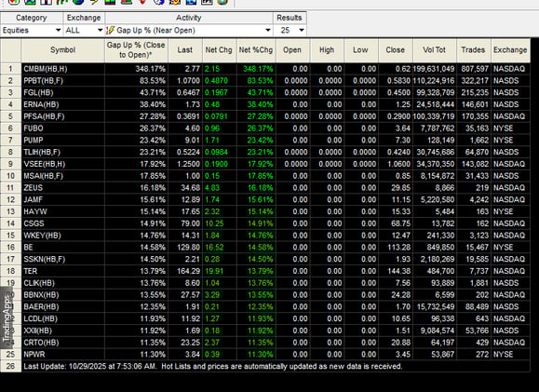Screen dimensions: 539x392
Task: Click the Last Update status line
Action: pos(276,366)
